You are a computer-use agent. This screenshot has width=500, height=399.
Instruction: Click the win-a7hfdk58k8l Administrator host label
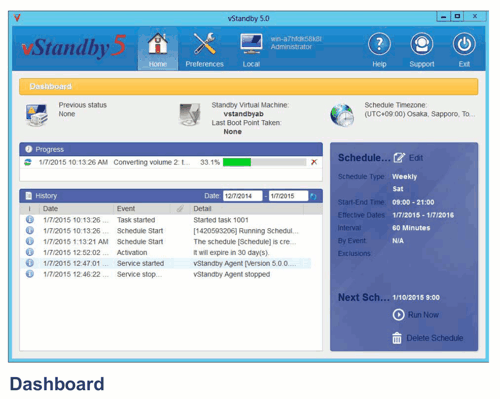click(x=296, y=43)
